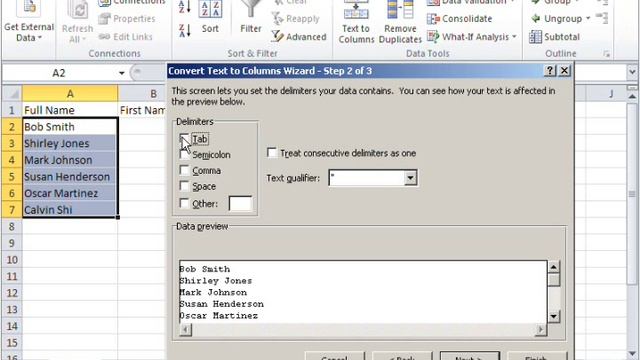The width and height of the screenshot is (640, 360).
Task: Select cell containing Calvin Shi
Action: point(70,210)
